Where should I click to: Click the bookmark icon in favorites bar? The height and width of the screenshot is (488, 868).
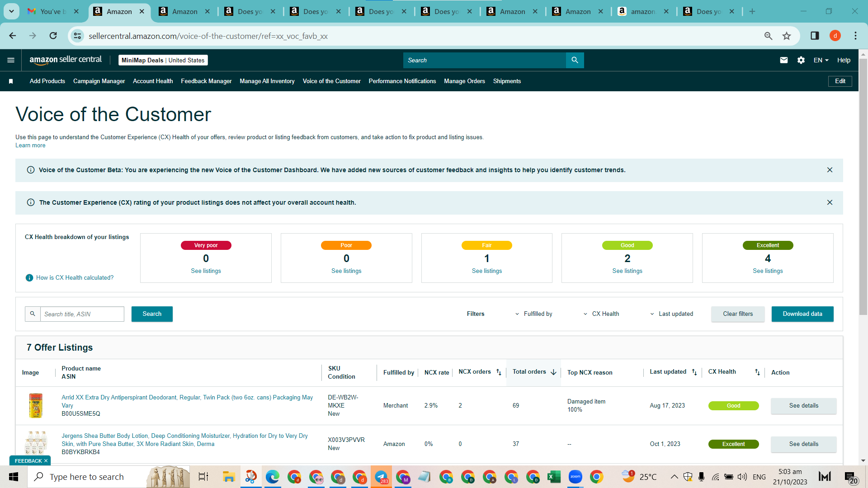point(11,81)
